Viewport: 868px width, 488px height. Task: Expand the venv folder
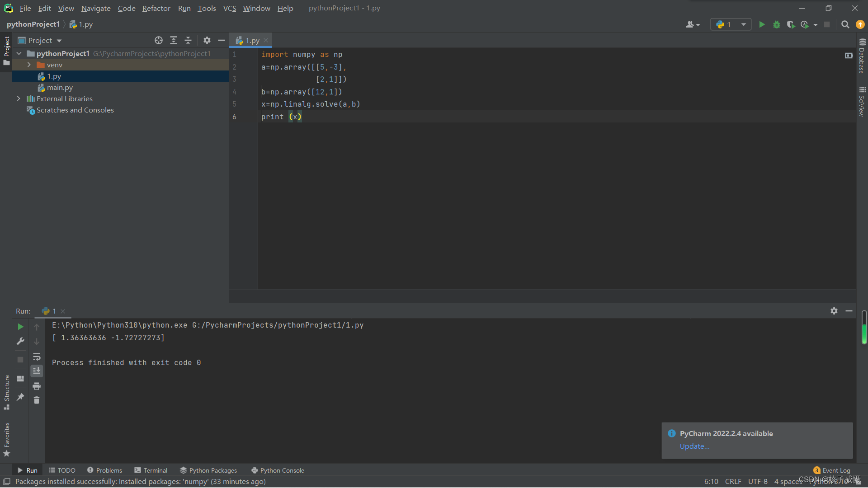(x=29, y=65)
